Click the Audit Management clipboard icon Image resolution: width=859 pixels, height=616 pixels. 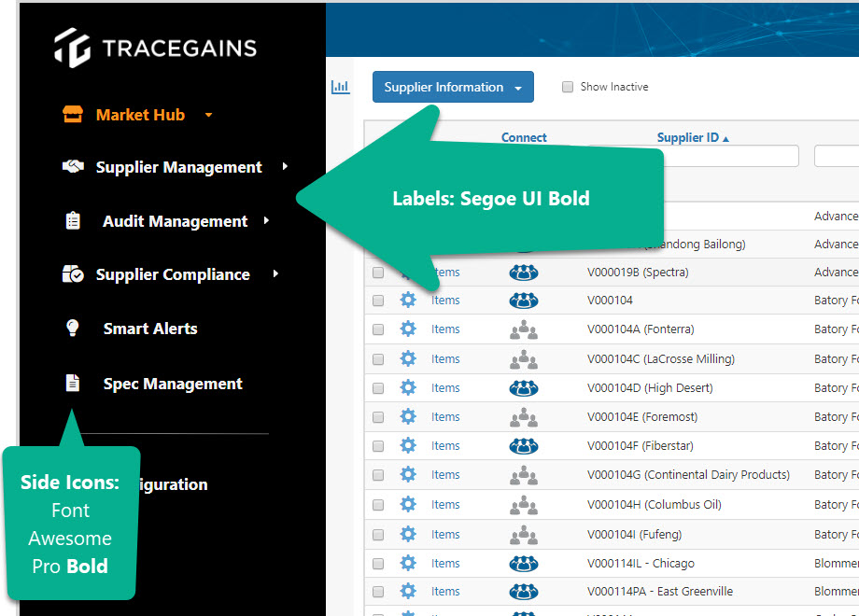tap(73, 220)
